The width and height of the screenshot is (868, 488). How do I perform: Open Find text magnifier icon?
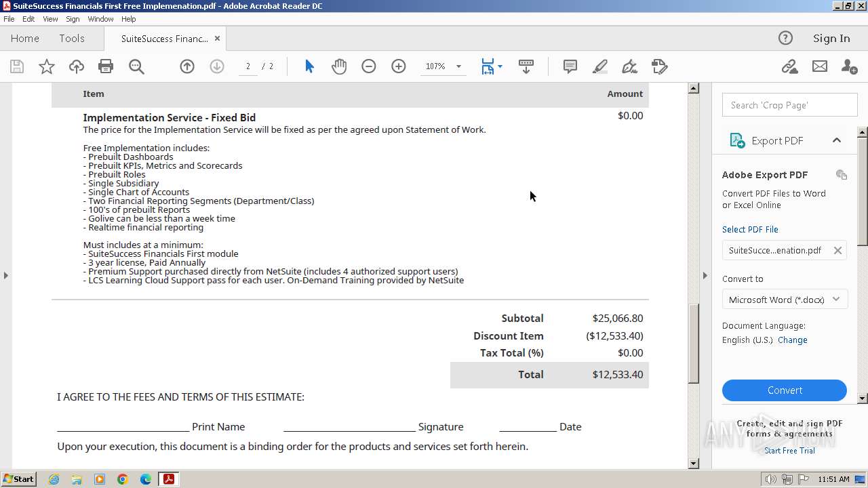coord(136,66)
